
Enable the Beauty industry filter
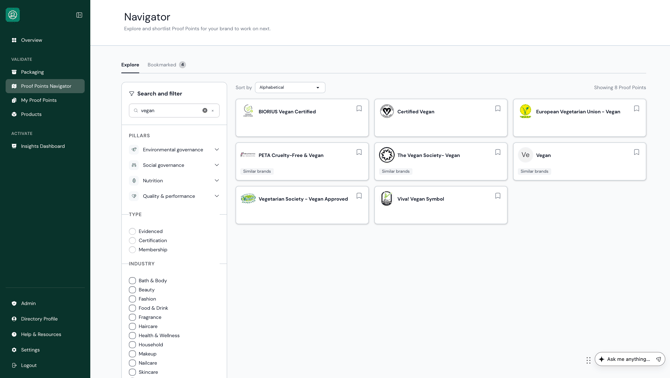click(x=132, y=290)
